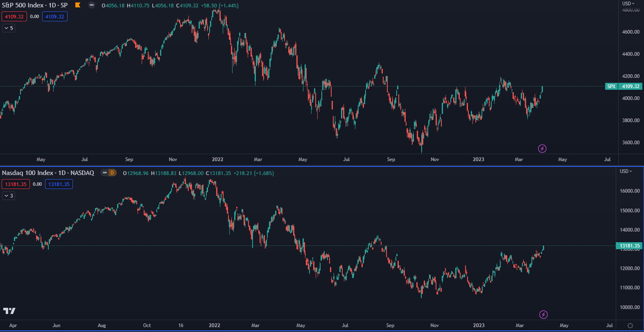Click the Nasdaq delayed data 'D' badge
Image resolution: width=644 pixels, height=332 pixels.
(x=111, y=173)
